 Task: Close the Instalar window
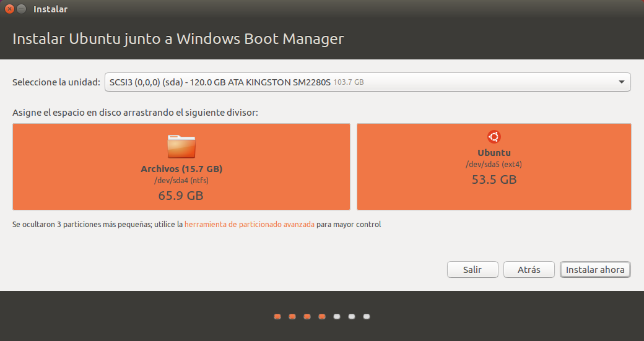[x=9, y=9]
